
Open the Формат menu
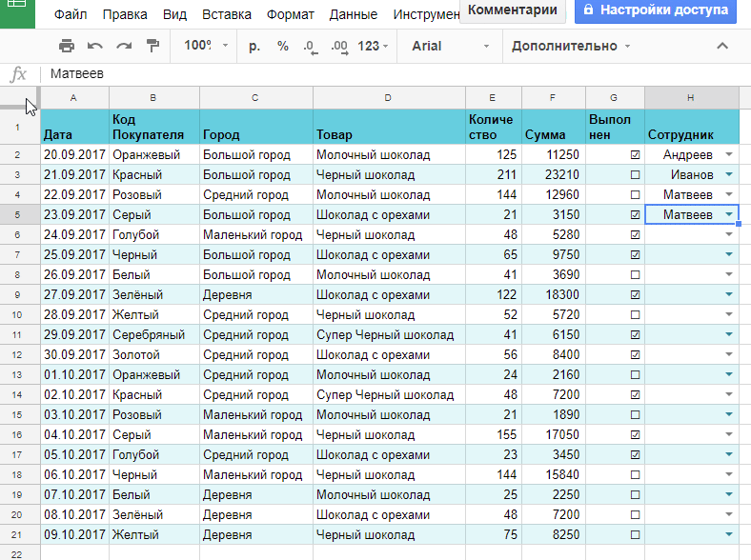291,14
